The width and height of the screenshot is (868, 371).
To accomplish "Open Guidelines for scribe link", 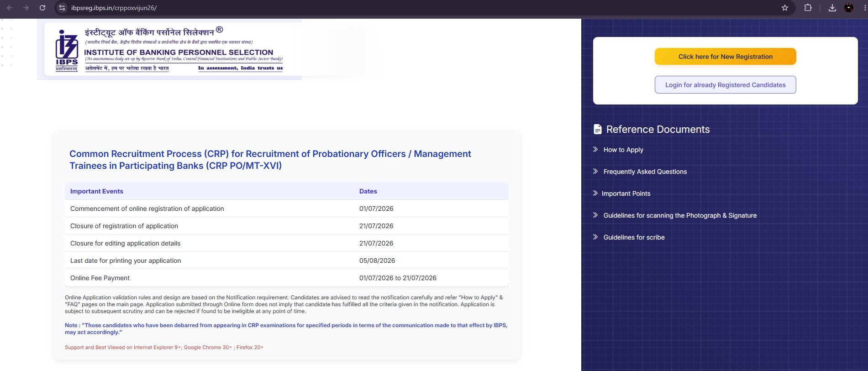I will point(634,237).
